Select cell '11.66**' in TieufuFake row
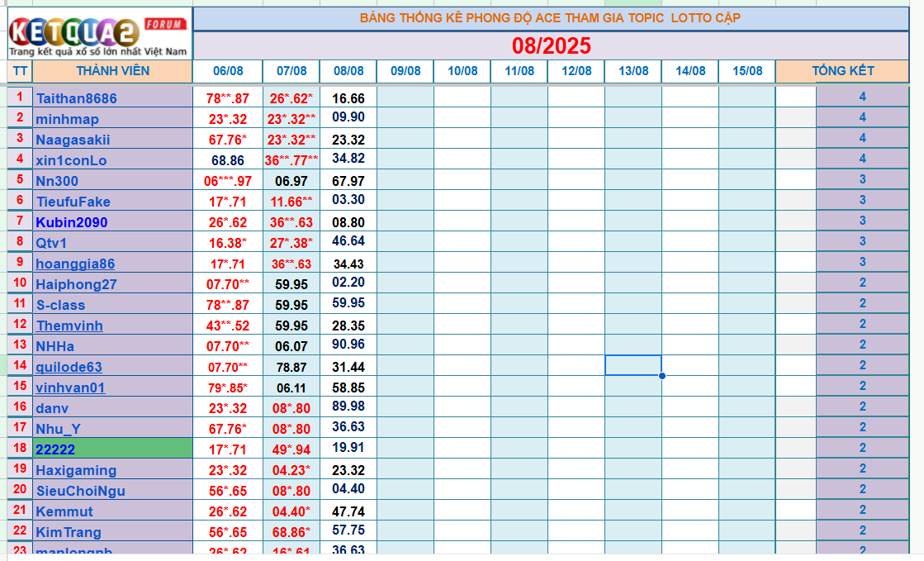The image size is (924, 561). tap(291, 201)
